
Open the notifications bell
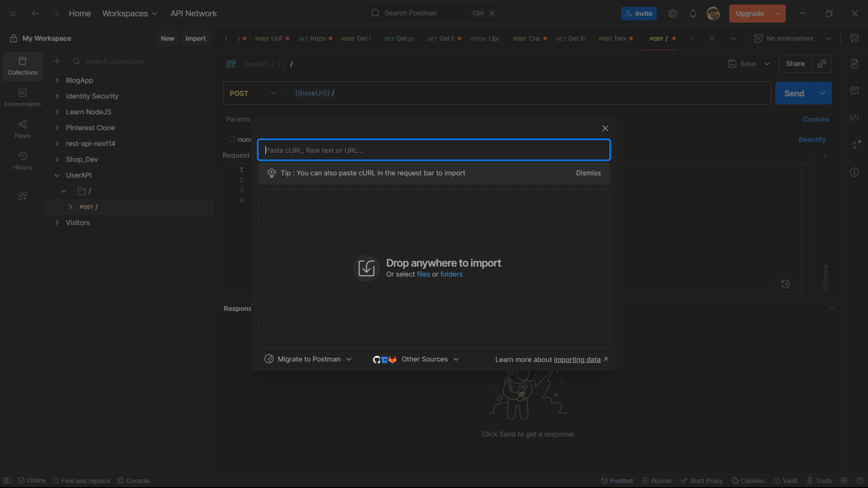(x=693, y=14)
